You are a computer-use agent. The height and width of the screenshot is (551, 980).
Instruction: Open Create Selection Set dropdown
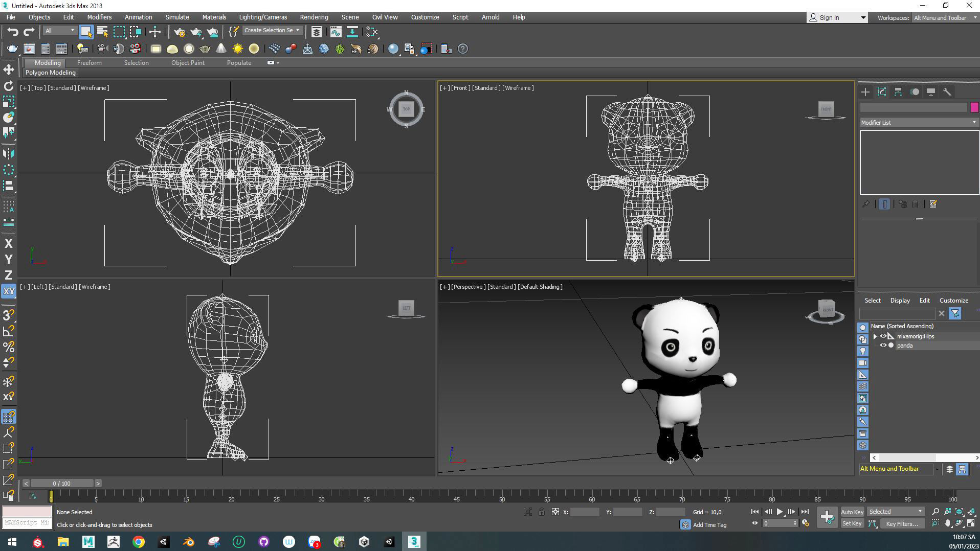tap(272, 31)
